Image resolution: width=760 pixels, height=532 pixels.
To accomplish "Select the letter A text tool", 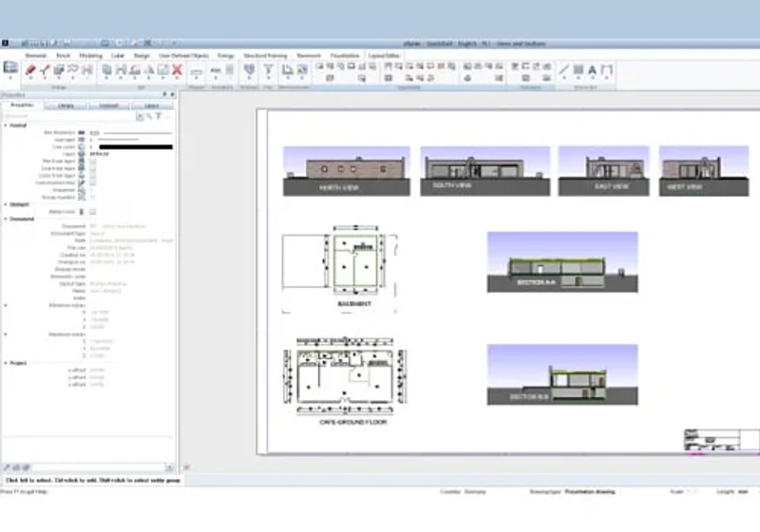I will [x=592, y=69].
